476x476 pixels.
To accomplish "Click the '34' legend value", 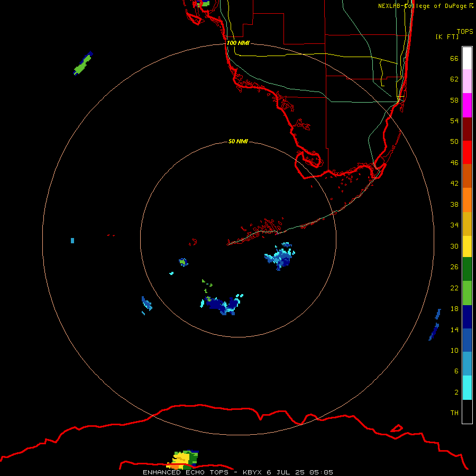I will [x=454, y=225].
